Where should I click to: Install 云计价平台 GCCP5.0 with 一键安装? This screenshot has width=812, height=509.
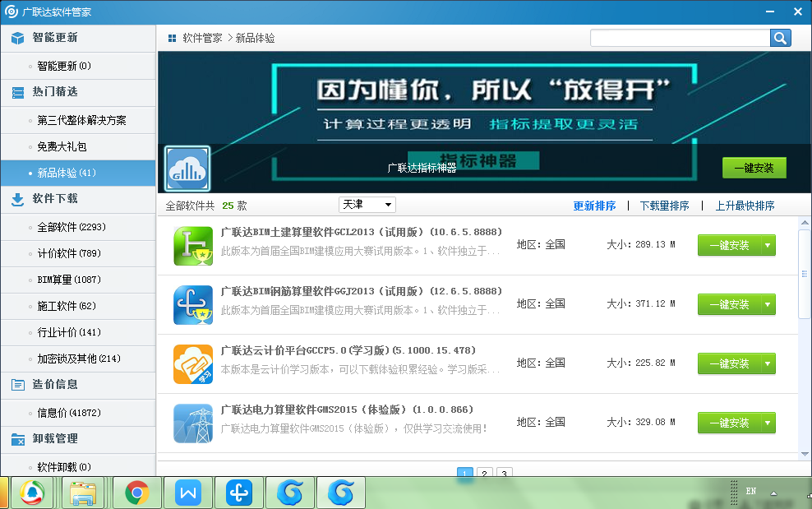pyautogui.click(x=729, y=363)
